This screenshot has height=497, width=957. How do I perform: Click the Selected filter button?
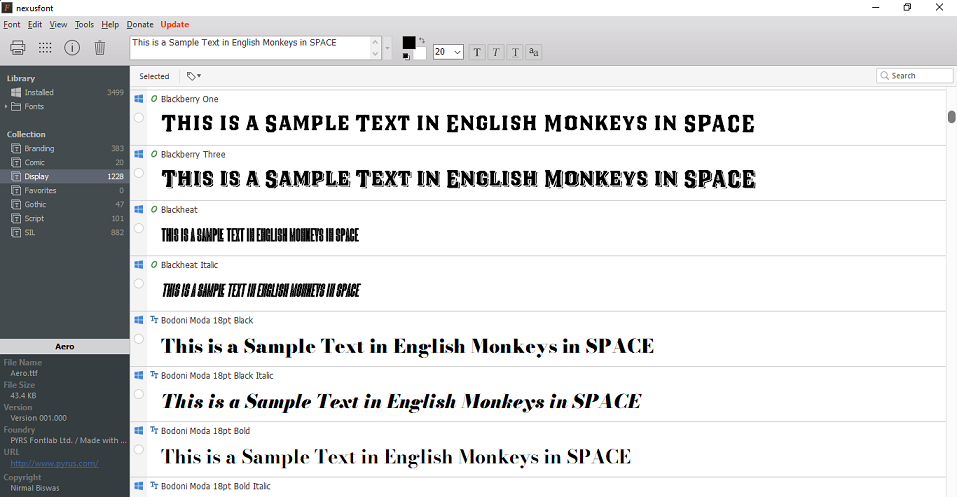click(154, 76)
